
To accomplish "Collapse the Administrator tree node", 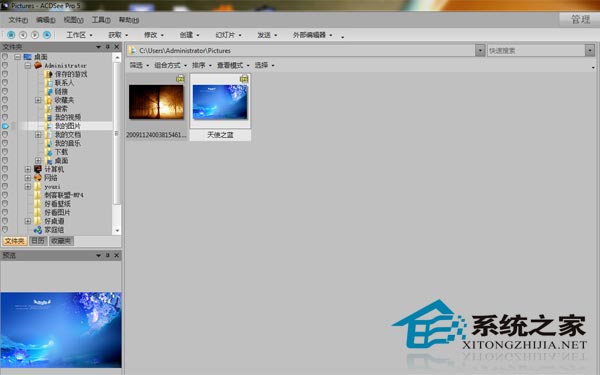I will click(28, 65).
